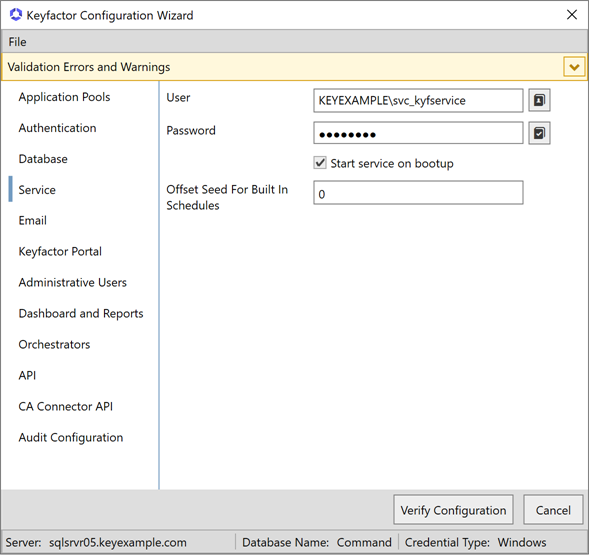Expand the Validation Errors and Warnings chevron
The image size is (589, 555).
click(574, 67)
